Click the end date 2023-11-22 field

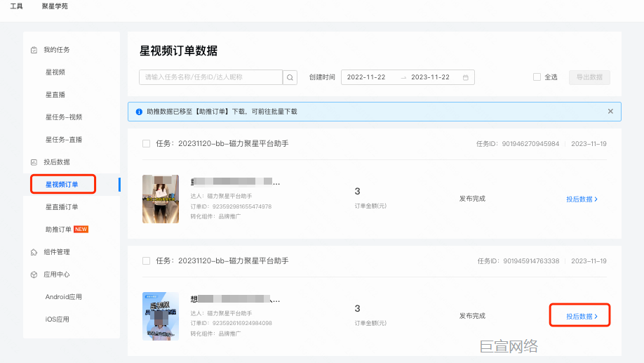pyautogui.click(x=431, y=77)
